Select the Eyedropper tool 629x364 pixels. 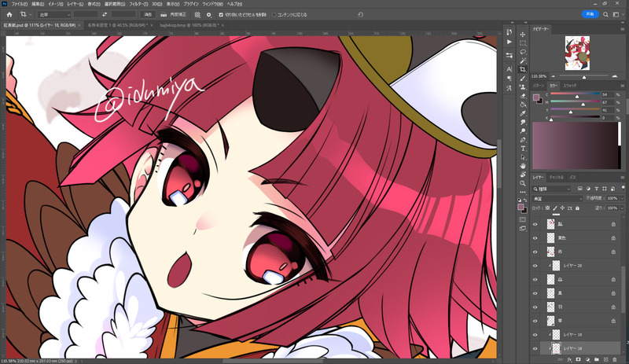pos(523,113)
